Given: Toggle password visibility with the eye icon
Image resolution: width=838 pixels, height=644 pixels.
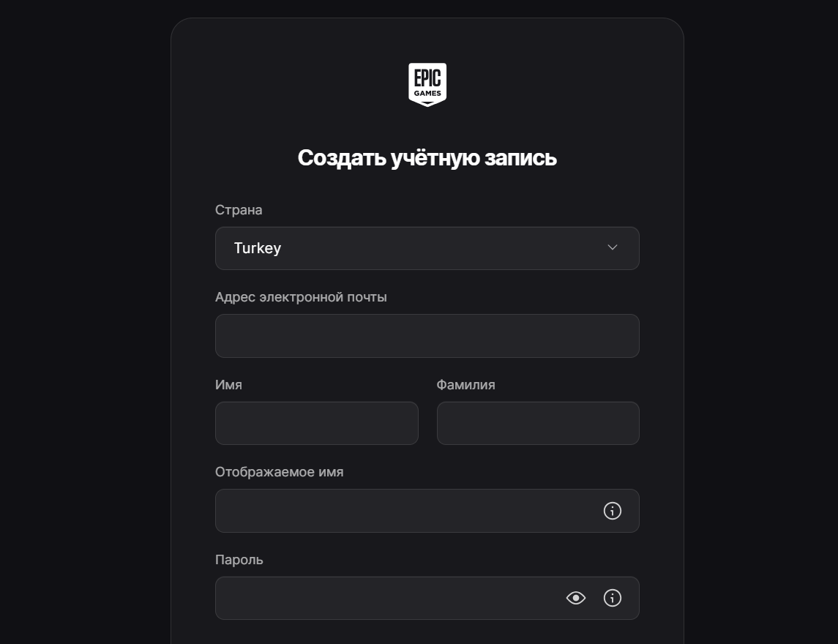Looking at the screenshot, I should point(575,597).
